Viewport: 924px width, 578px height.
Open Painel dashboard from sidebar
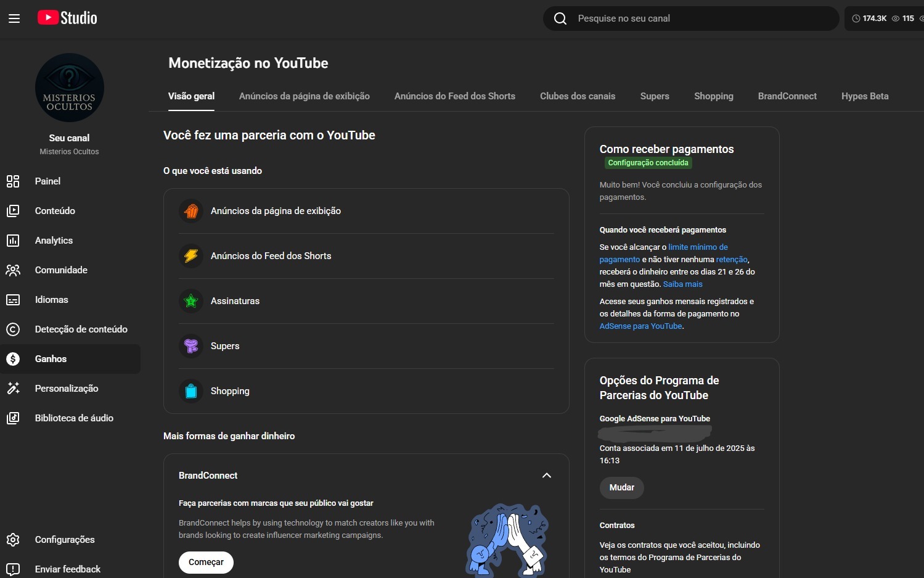tap(47, 181)
